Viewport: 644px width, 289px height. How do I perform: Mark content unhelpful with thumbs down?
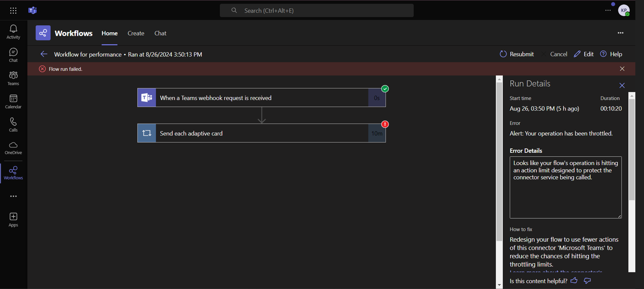tap(587, 281)
